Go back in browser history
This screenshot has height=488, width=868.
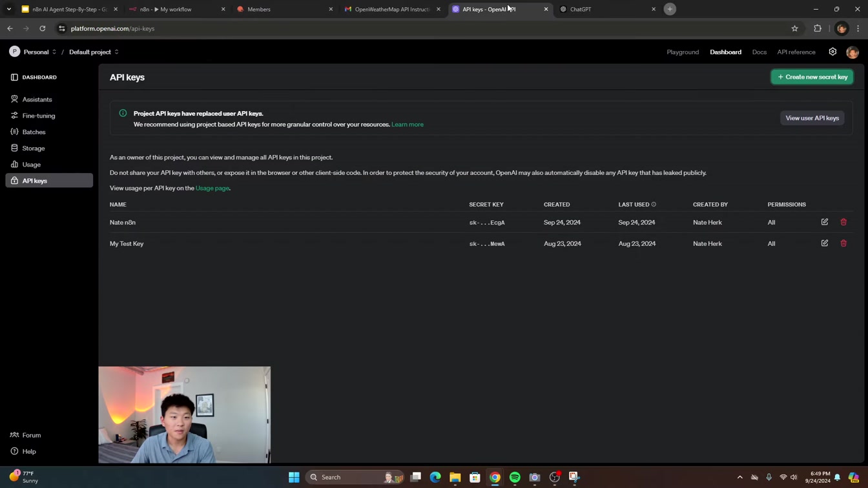pyautogui.click(x=10, y=28)
